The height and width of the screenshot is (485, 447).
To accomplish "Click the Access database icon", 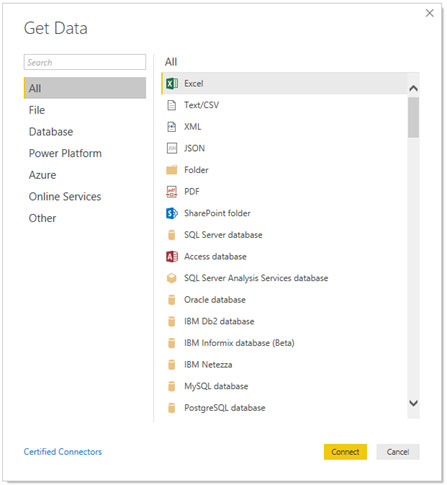I will tap(172, 257).
